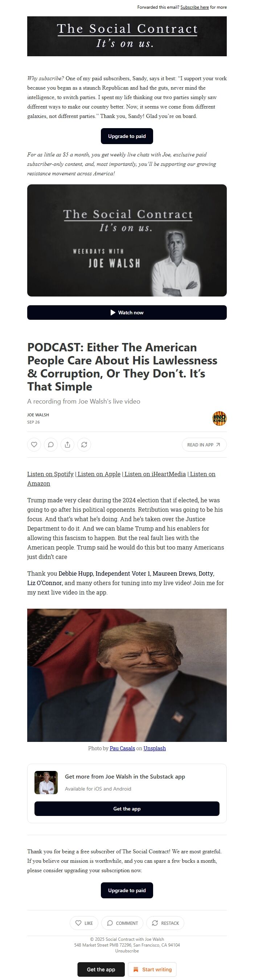Click the share upload icon
254x980 pixels.
[x=67, y=444]
